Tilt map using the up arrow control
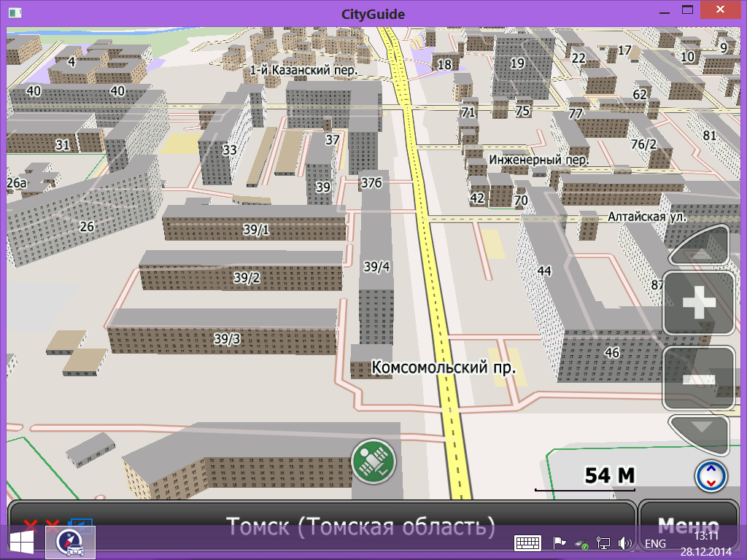This screenshot has width=747, height=560. click(x=700, y=248)
